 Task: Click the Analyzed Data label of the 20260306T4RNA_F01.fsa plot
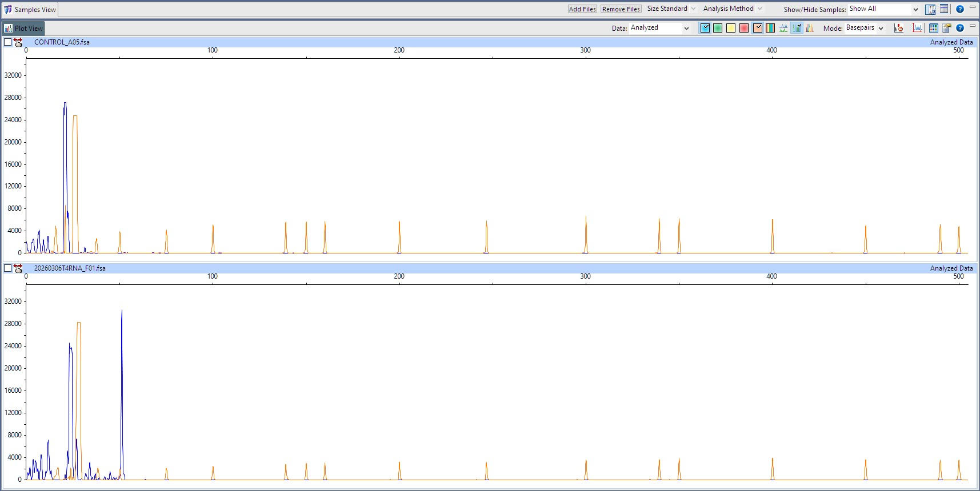coord(951,268)
